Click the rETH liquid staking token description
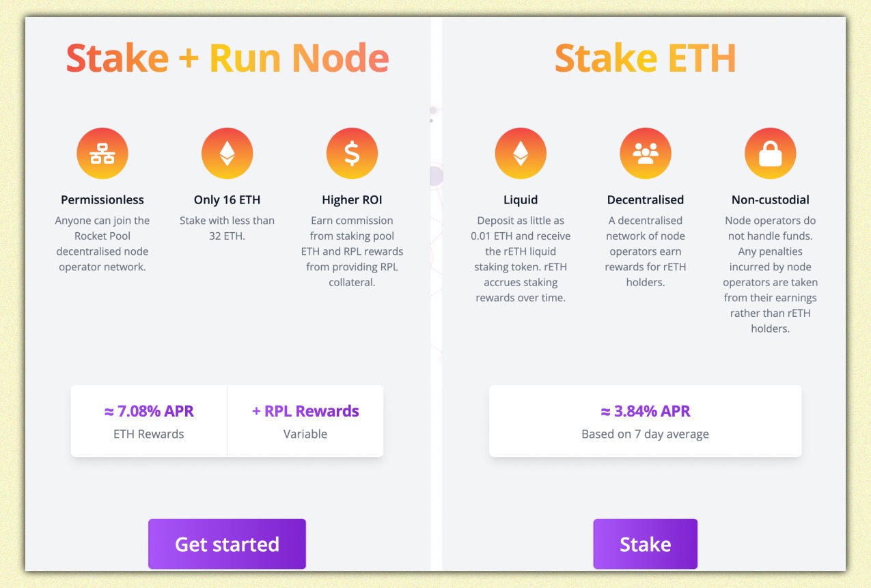Image resolution: width=871 pixels, height=588 pixels. tap(521, 259)
